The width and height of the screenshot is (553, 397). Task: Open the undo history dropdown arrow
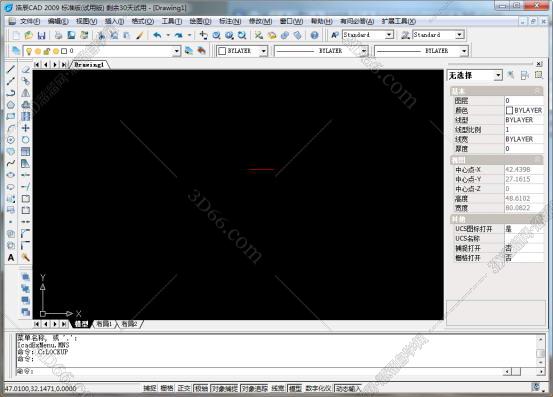[168, 35]
